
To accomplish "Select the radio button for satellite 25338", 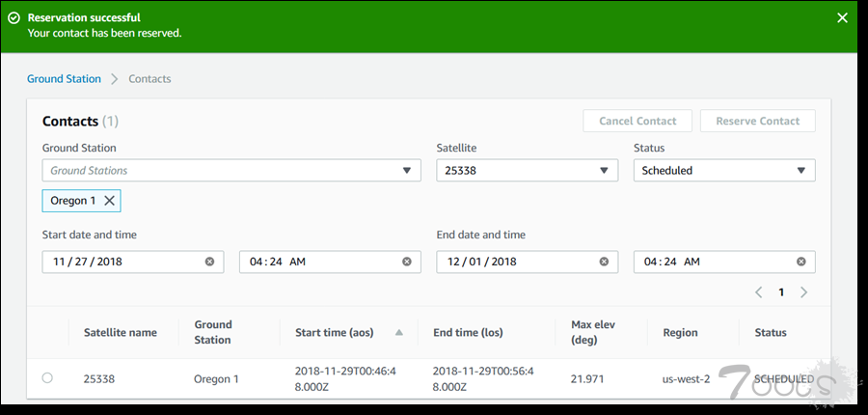I will [x=47, y=378].
